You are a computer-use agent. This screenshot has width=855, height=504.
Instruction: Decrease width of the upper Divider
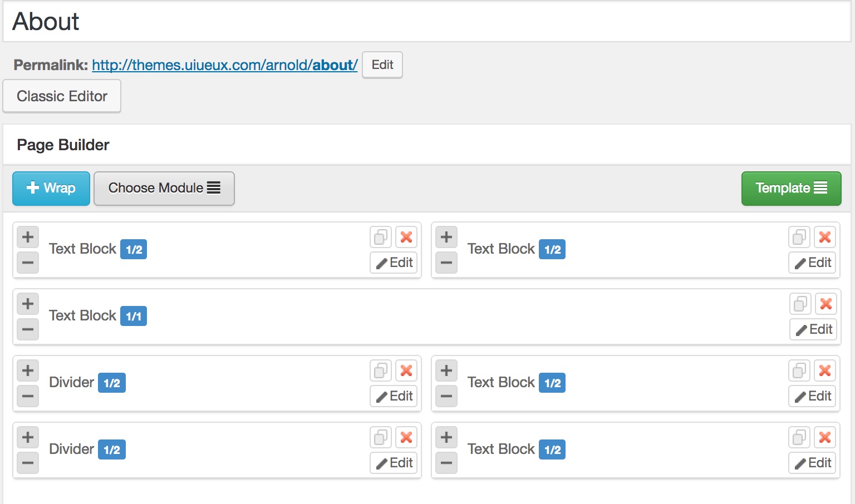[28, 396]
